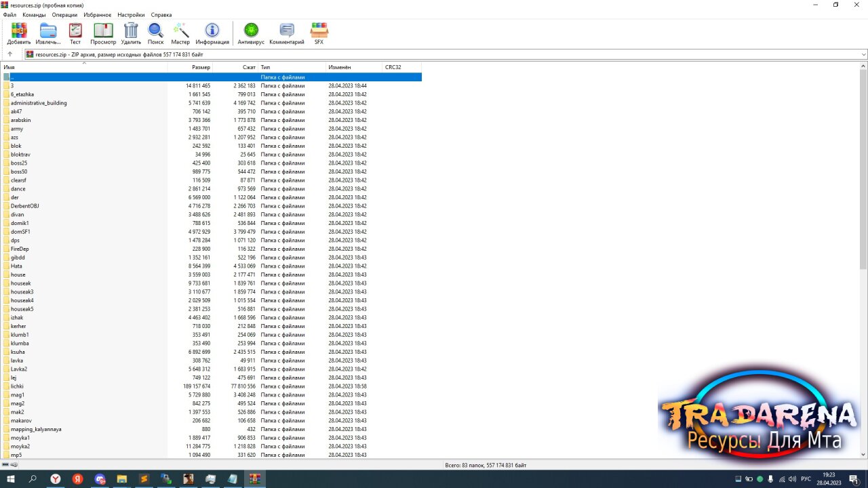The image size is (868, 488).
Task: Sort files by Изменён column header
Action: (354, 67)
